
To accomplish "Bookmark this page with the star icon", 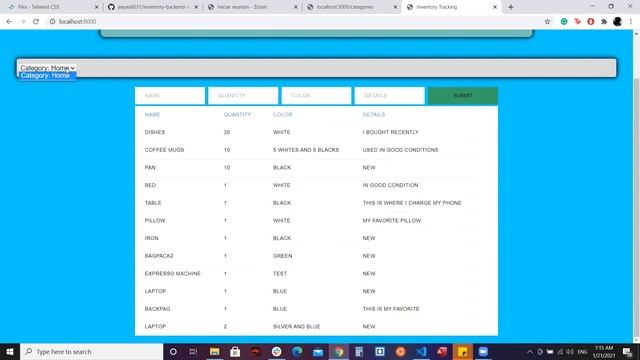I will click(547, 22).
